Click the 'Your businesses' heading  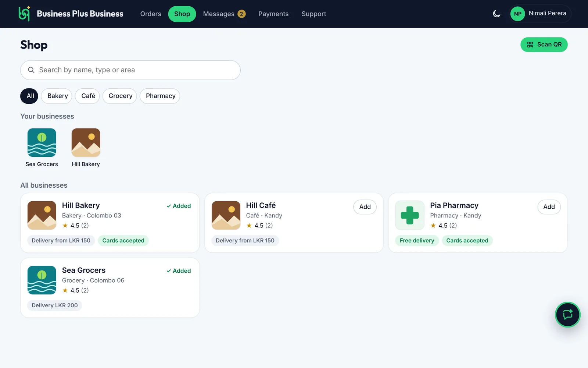pos(47,116)
